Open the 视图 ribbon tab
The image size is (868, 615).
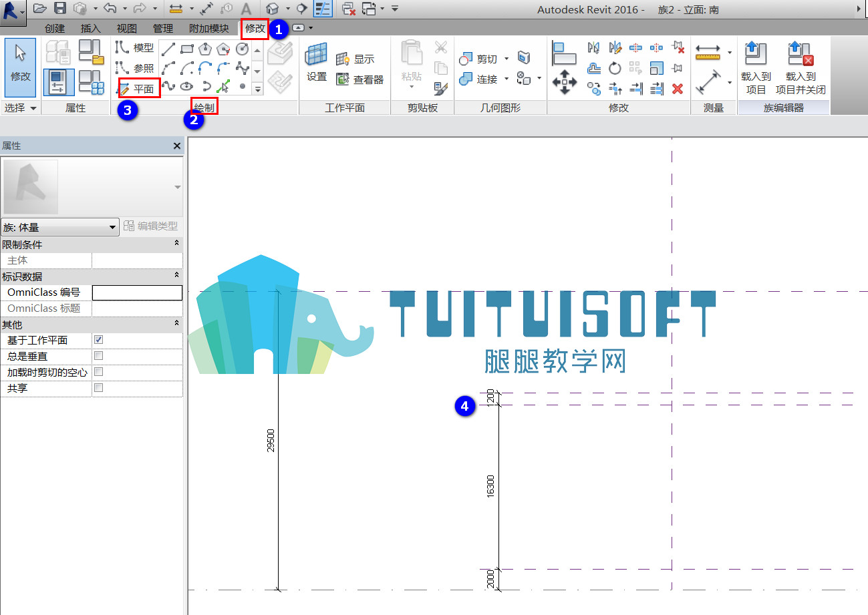point(127,28)
